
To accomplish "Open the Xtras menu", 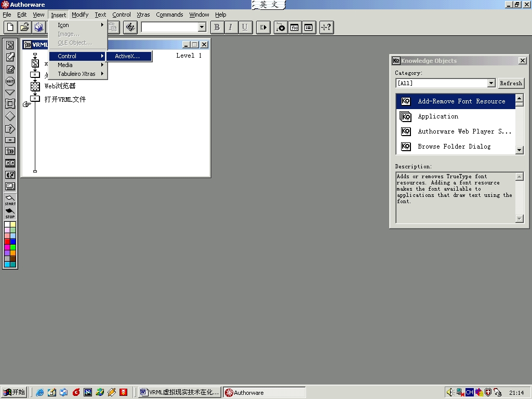I will [x=143, y=15].
